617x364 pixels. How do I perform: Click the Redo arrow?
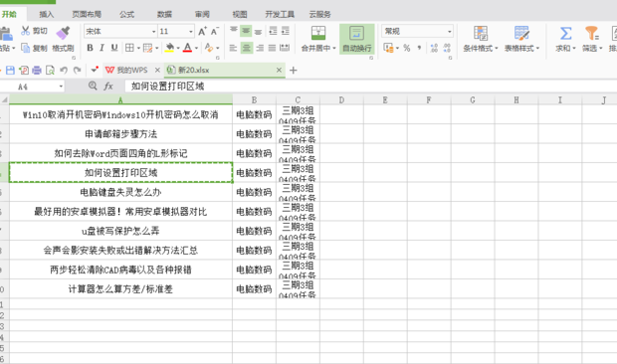pos(78,71)
